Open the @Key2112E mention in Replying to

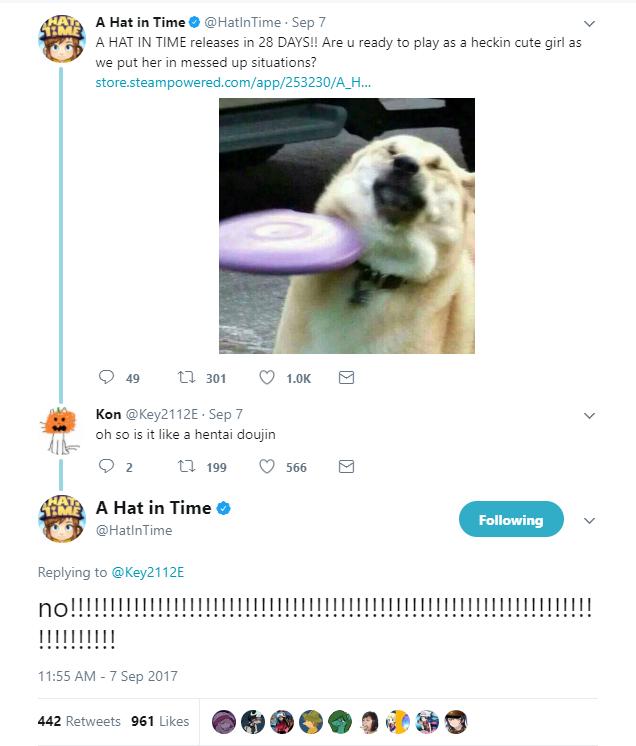click(x=147, y=572)
